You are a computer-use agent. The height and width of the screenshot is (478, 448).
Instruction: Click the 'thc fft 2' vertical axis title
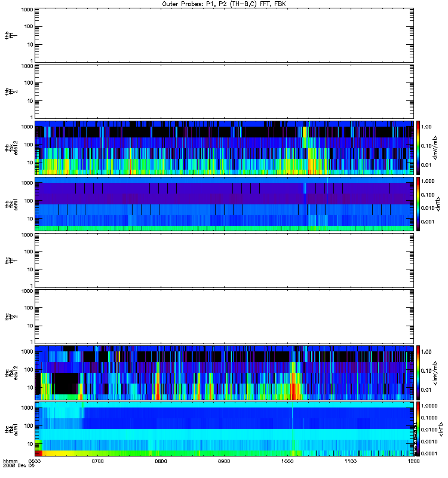11,317
